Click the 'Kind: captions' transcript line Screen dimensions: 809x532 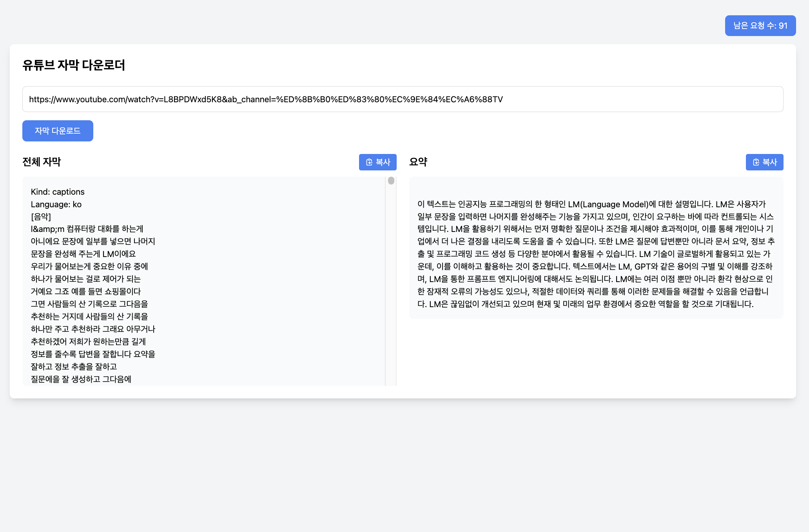coord(58,192)
